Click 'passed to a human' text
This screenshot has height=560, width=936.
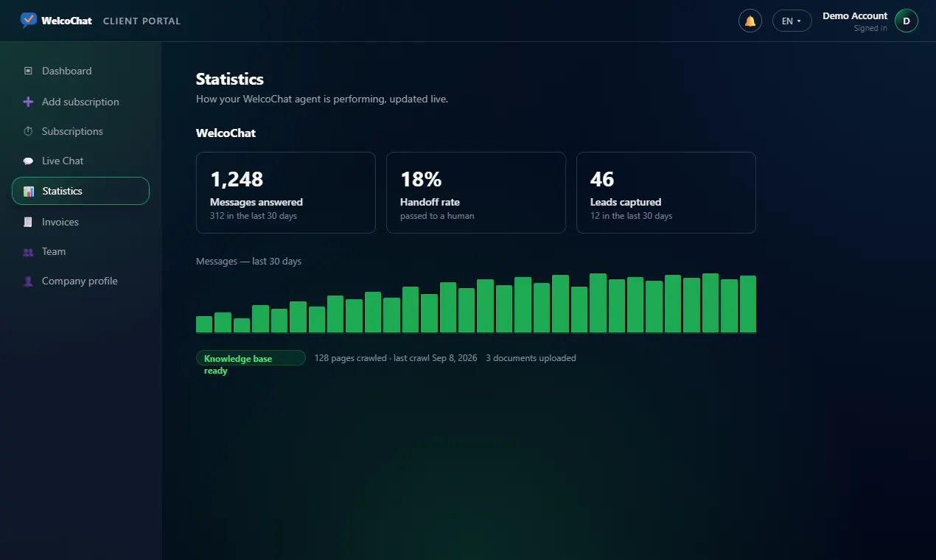click(437, 216)
